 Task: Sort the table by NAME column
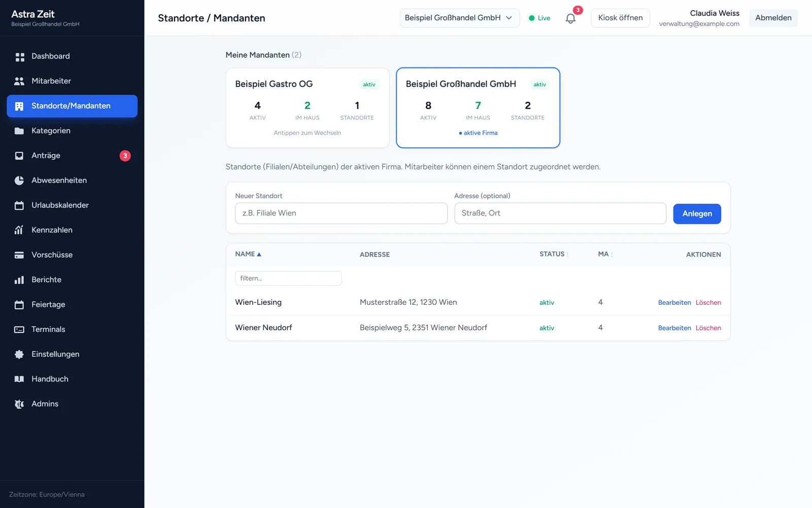coord(248,254)
